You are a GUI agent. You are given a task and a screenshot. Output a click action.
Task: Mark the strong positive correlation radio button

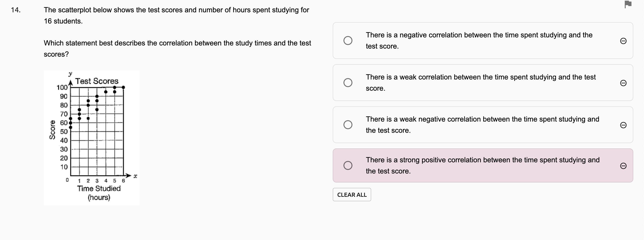point(348,165)
